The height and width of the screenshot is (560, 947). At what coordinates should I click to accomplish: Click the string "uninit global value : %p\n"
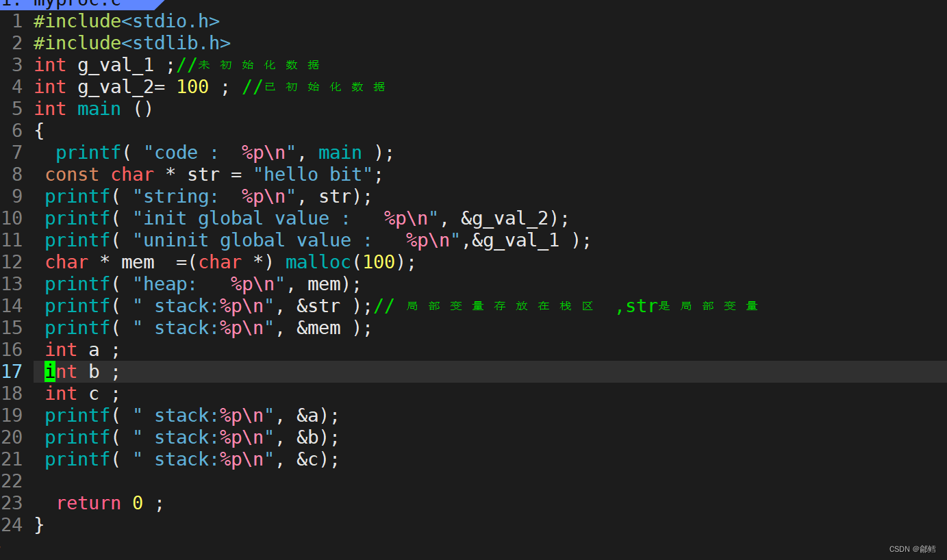[x=297, y=240]
